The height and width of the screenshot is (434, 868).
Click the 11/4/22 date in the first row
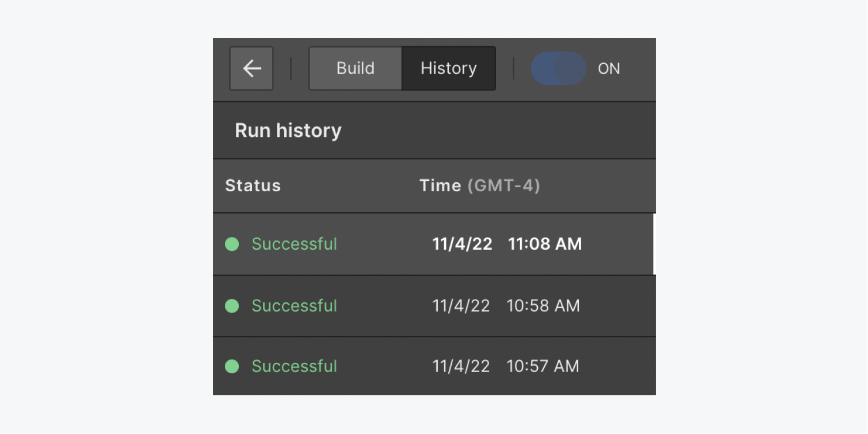click(x=462, y=244)
